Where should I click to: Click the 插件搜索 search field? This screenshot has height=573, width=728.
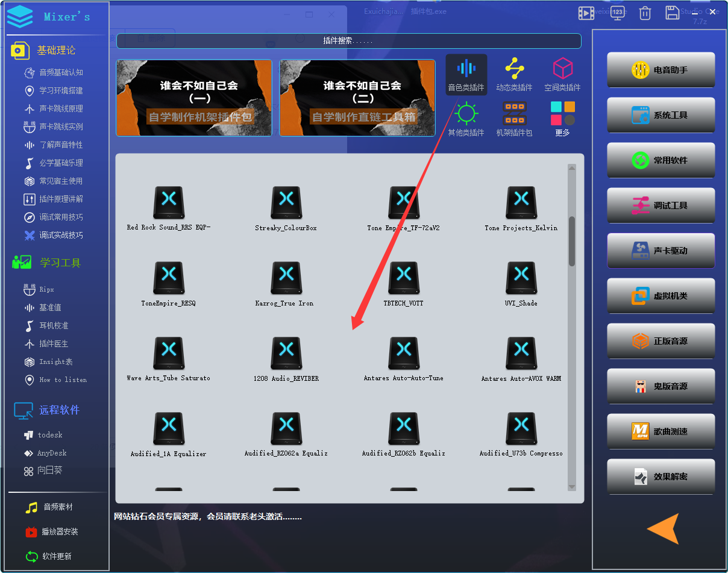tap(349, 41)
